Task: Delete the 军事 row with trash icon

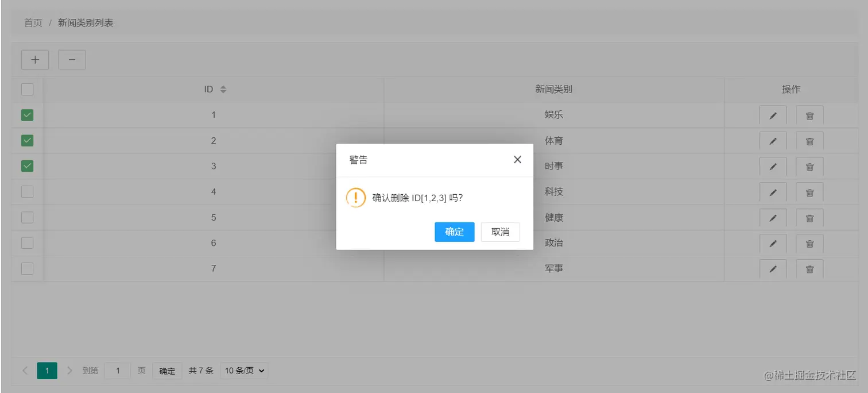Action: [809, 269]
